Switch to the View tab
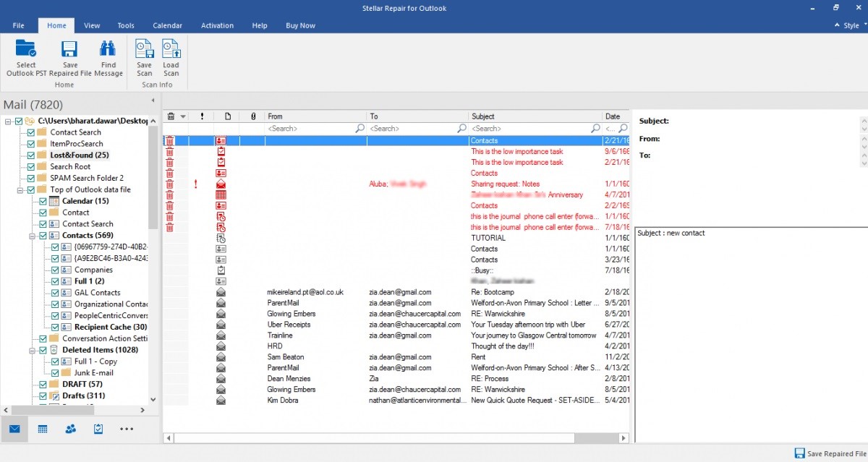 92,25
